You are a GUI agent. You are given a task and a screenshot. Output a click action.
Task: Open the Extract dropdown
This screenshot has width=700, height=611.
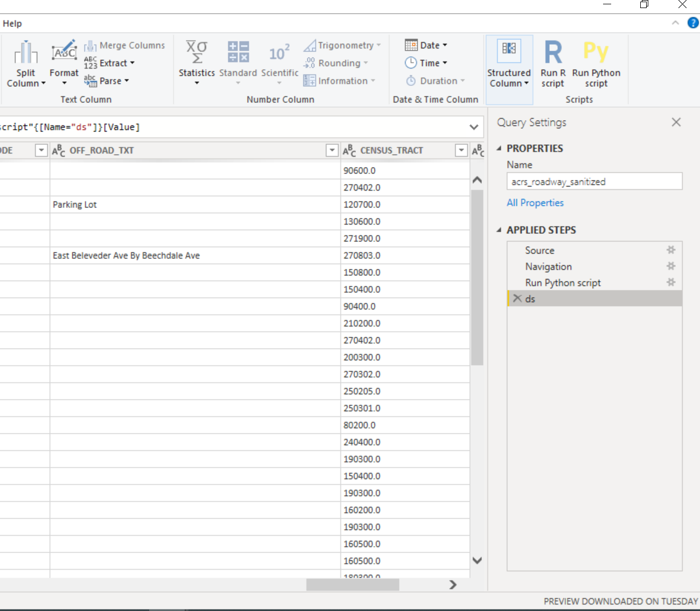tap(110, 63)
